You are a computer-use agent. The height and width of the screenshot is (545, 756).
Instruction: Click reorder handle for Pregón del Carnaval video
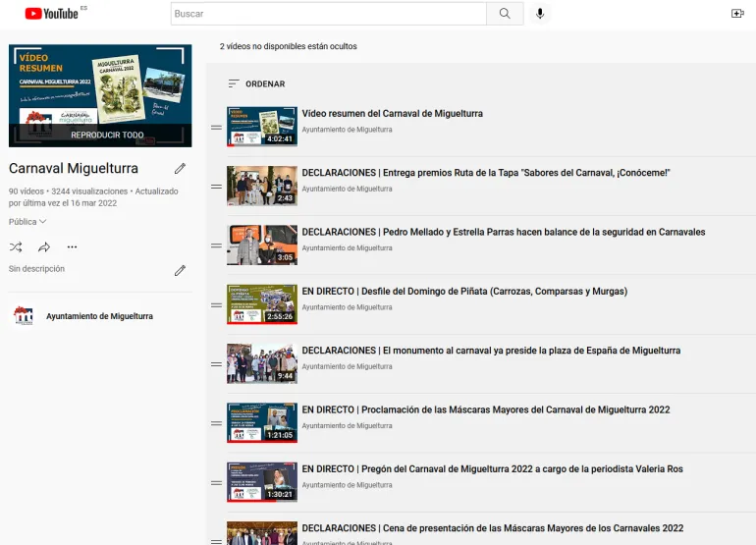coord(216,483)
